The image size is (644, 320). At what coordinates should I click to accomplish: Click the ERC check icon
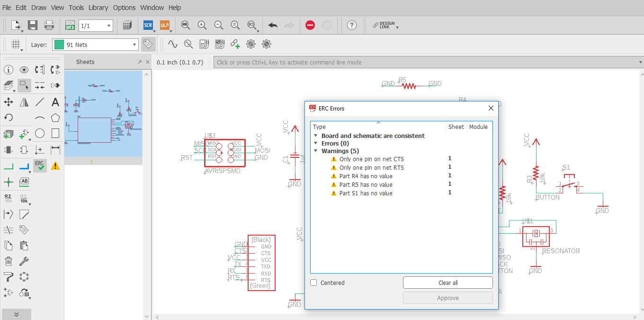[x=40, y=165]
